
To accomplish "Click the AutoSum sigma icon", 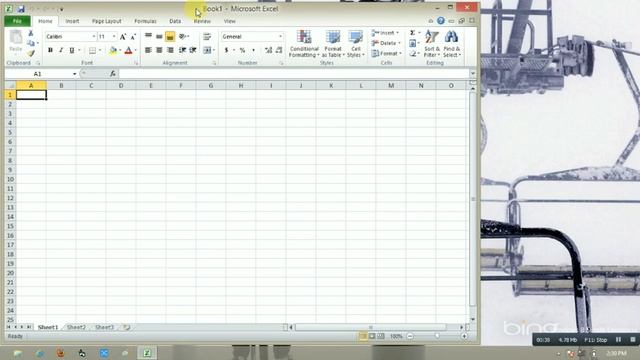I will coord(413,33).
